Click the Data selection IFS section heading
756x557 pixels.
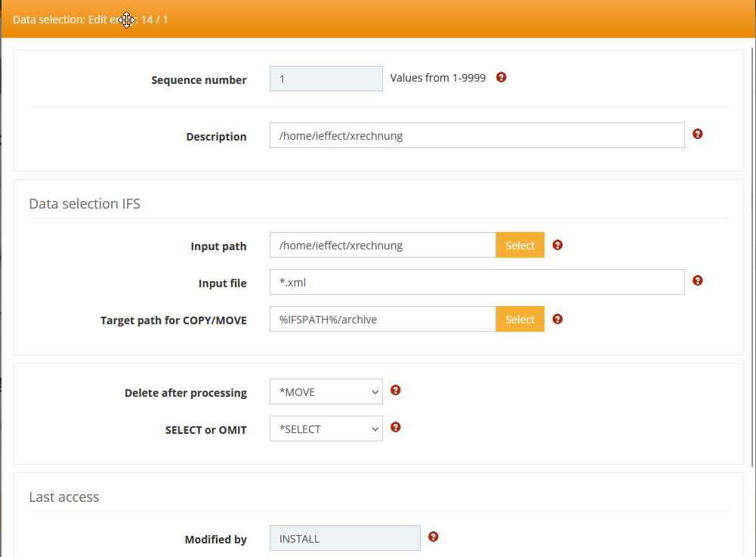85,203
